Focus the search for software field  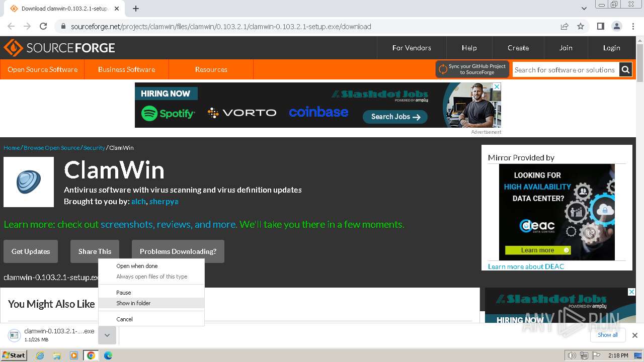[566, 70]
